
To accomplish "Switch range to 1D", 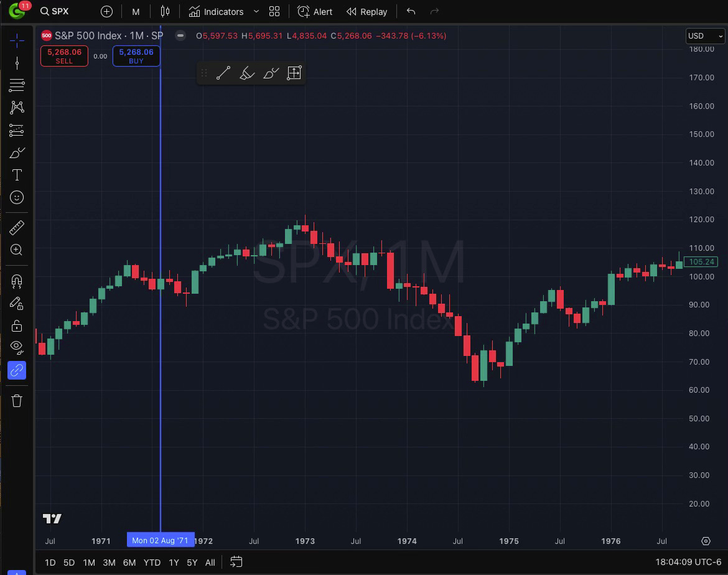I will coord(50,563).
